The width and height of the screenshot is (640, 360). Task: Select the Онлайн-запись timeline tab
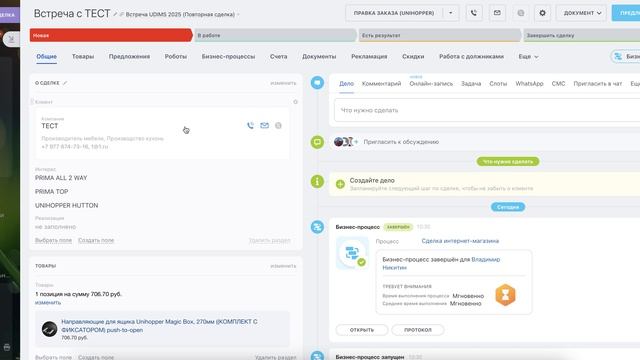[x=431, y=84]
